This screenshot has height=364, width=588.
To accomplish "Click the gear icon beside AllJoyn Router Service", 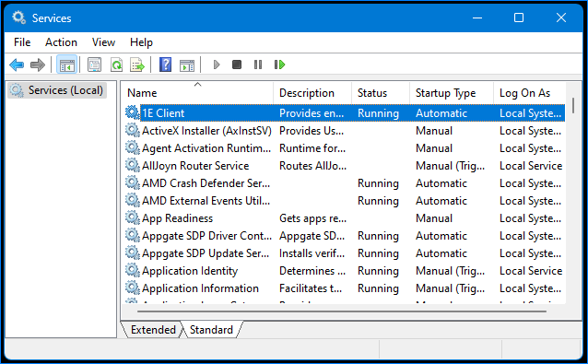I will [x=133, y=165].
